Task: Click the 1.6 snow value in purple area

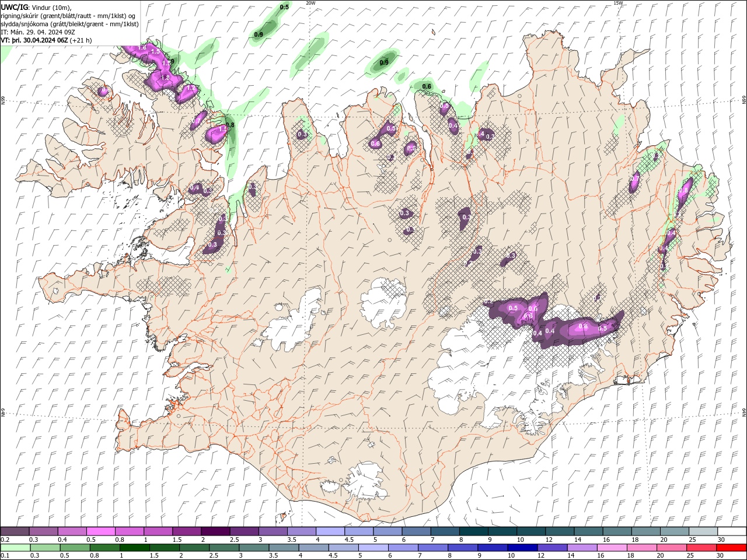Action: [x=142, y=47]
